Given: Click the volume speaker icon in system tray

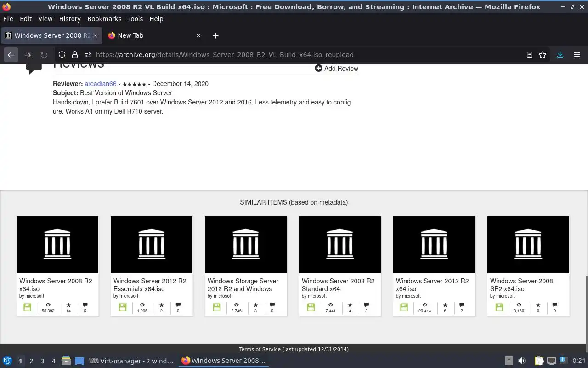Looking at the screenshot, I should click(521, 361).
